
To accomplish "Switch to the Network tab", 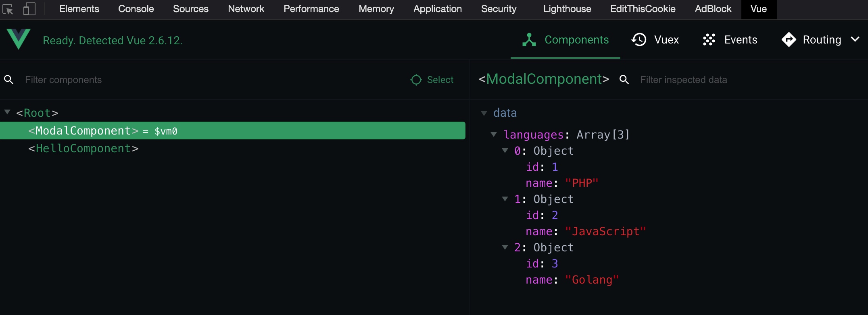I will [246, 9].
